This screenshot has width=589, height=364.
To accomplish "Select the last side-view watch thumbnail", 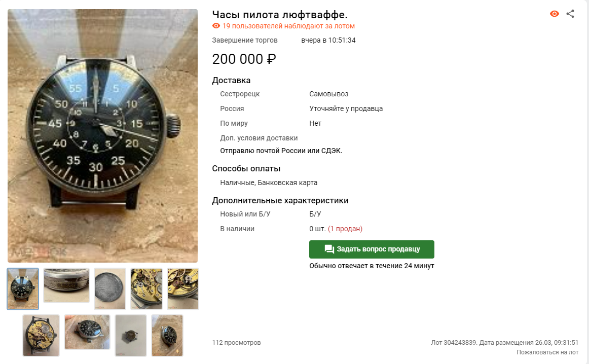I will point(167,336).
